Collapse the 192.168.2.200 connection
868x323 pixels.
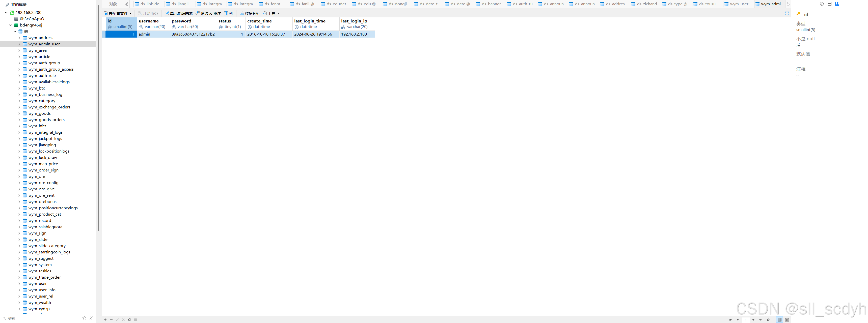[6, 12]
